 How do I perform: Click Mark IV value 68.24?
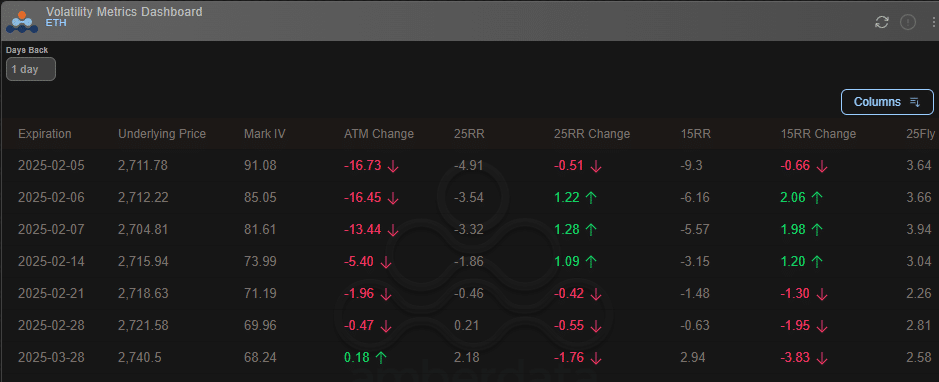[261, 357]
